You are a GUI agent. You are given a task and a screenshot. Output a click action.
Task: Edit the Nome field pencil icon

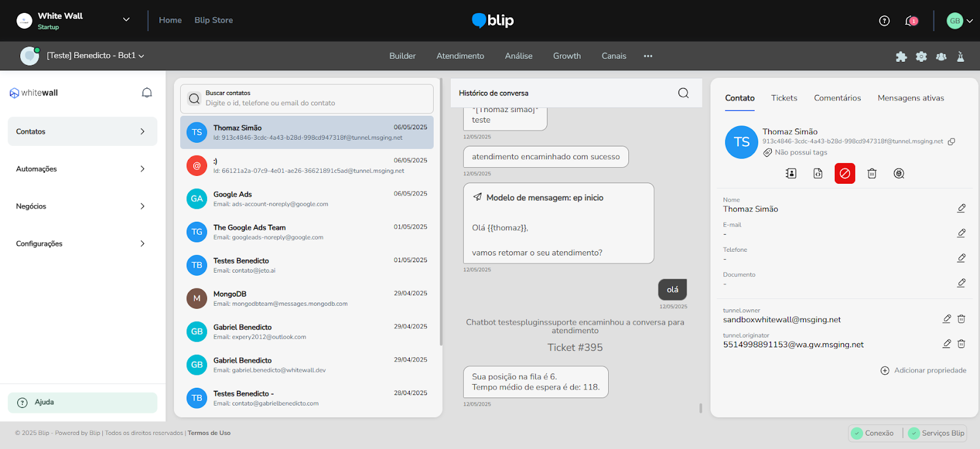961,208
